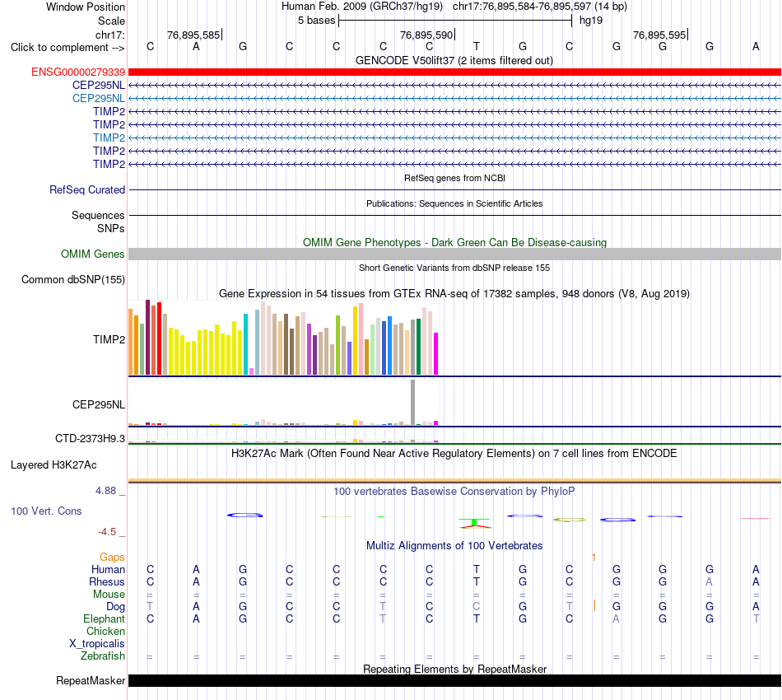
Task: Click the '5 bases' scale label
Action: 317,21
